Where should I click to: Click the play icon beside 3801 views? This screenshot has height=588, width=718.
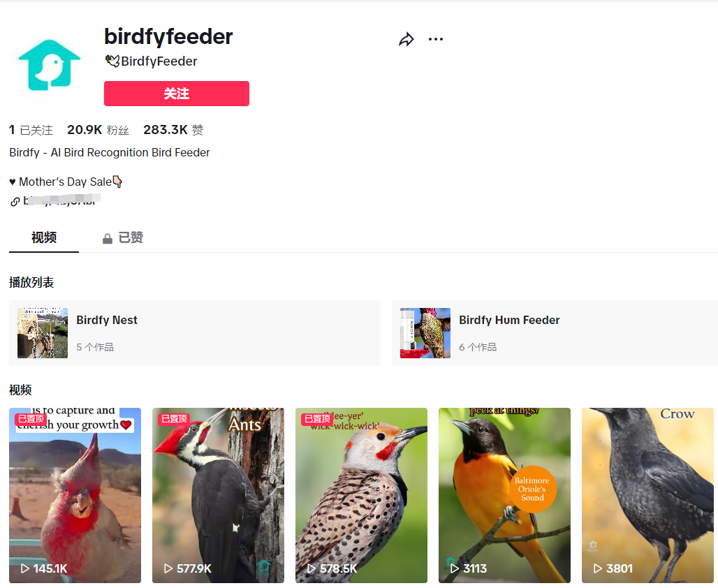pyautogui.click(x=598, y=568)
